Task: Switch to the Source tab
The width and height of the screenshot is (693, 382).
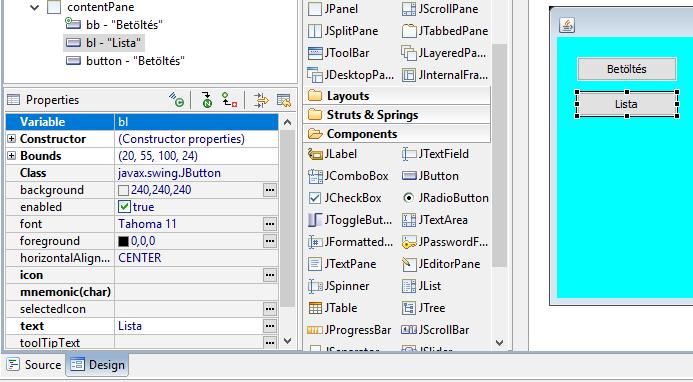Action: coord(34,365)
